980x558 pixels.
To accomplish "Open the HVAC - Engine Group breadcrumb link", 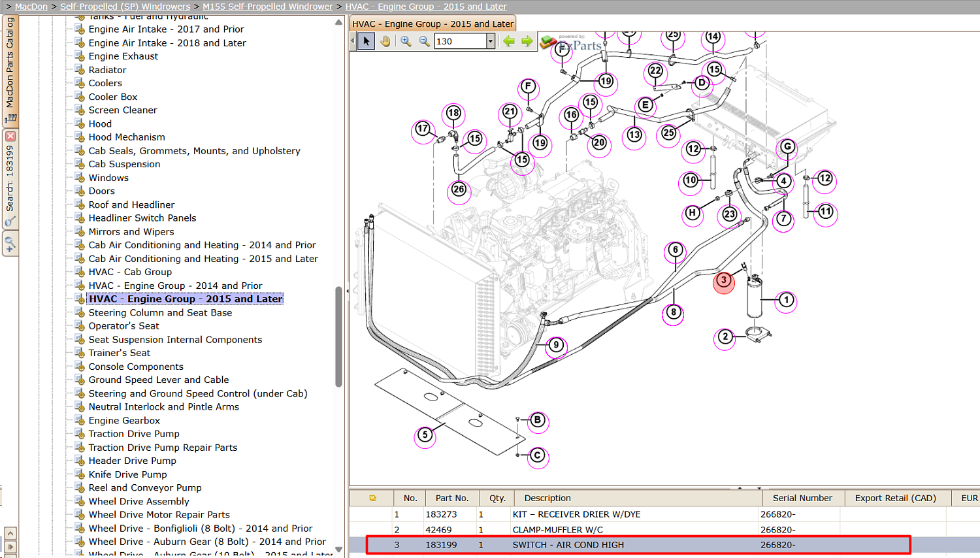I will pyautogui.click(x=426, y=7).
